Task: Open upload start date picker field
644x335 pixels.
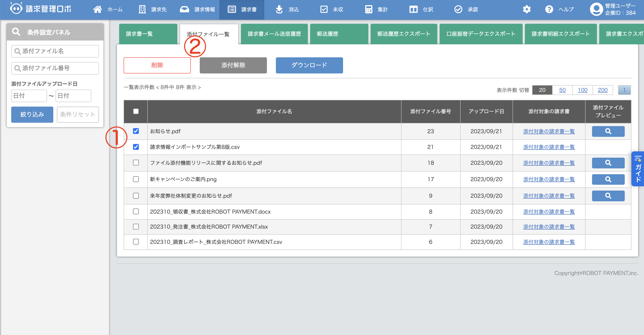Action: pos(29,96)
